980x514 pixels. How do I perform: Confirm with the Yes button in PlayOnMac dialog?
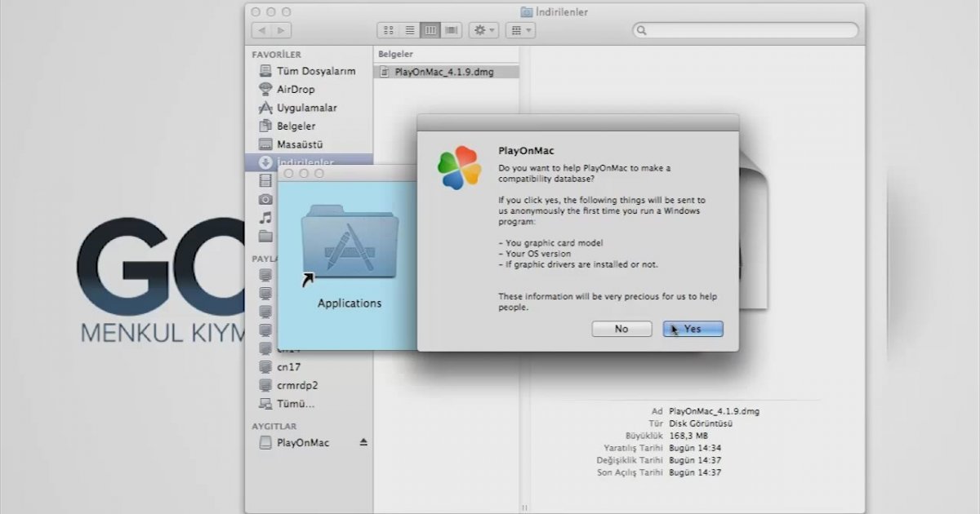(693, 329)
